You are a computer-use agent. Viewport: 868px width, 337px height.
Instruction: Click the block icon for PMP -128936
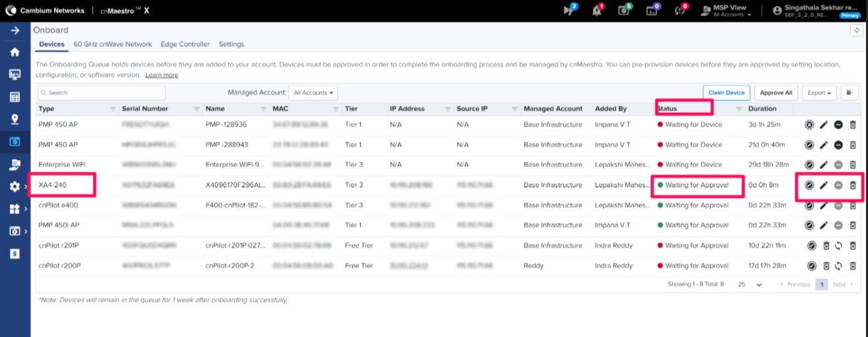click(838, 124)
